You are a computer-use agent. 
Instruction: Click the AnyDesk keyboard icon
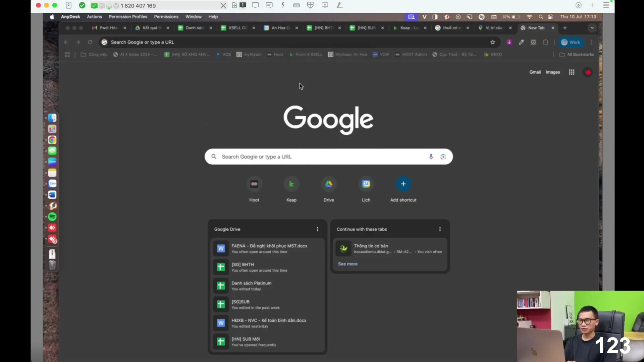297,5
